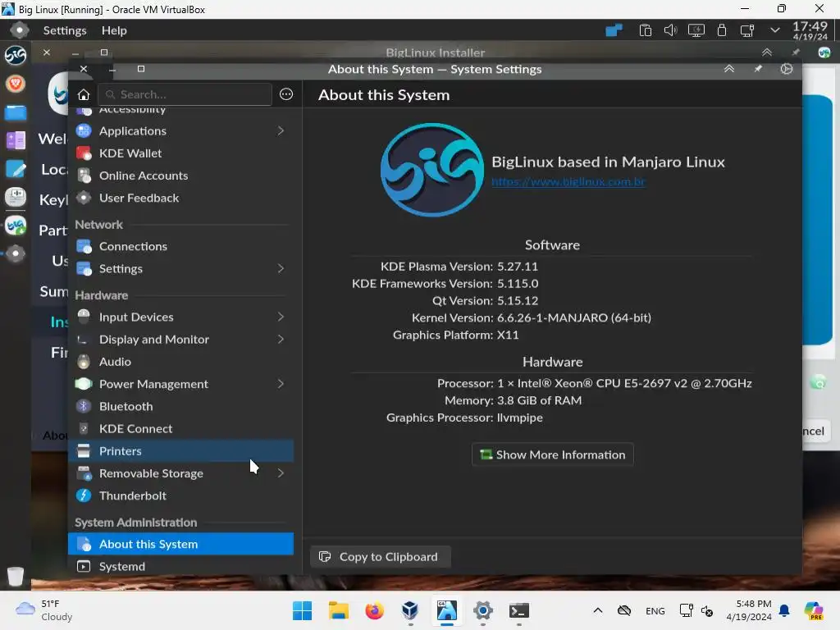Expand the Display and Monitor chevron
This screenshot has width=840, height=630.
coord(281,339)
